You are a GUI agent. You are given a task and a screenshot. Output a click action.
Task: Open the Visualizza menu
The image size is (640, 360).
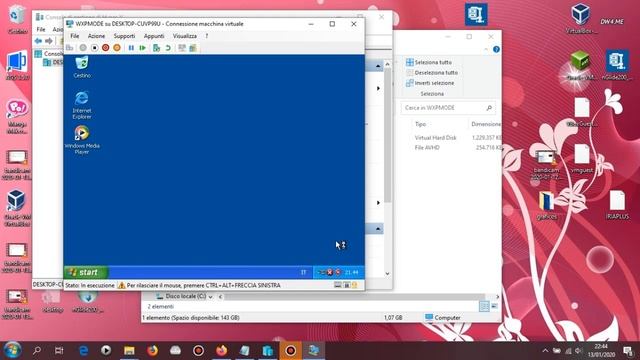[184, 36]
